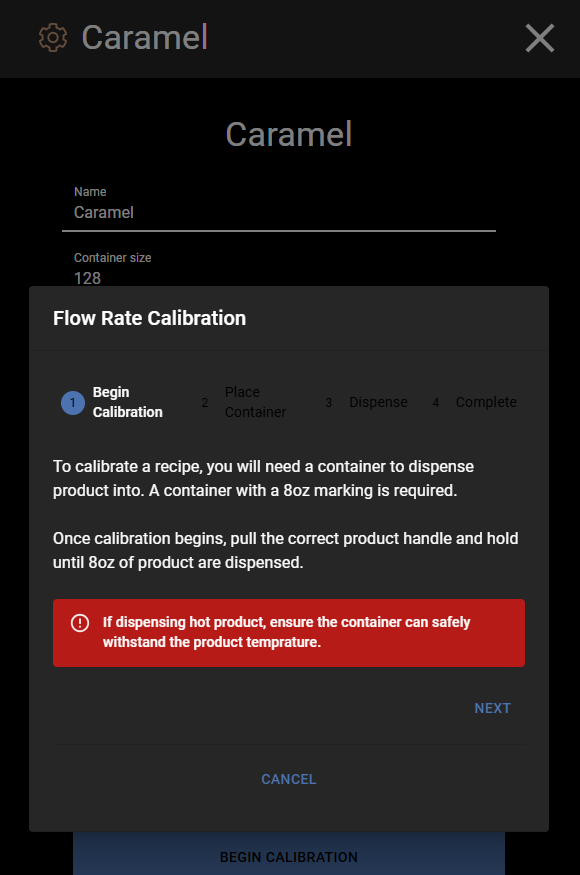Click the red hot product warning banner
This screenshot has width=580, height=875.
[x=288, y=632]
